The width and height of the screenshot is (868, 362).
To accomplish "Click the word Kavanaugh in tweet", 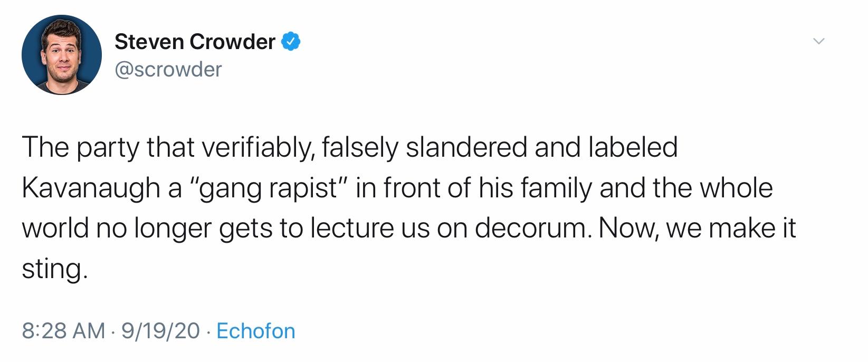I will tap(91, 188).
